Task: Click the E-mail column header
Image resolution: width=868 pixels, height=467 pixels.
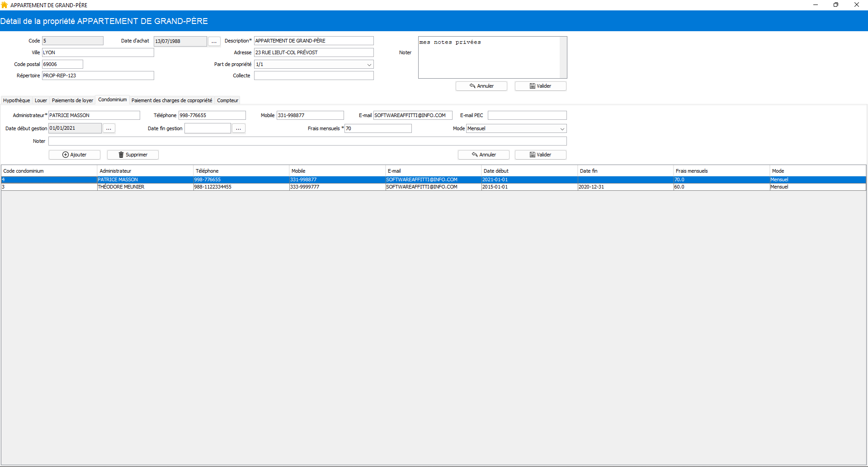Action: coord(434,171)
